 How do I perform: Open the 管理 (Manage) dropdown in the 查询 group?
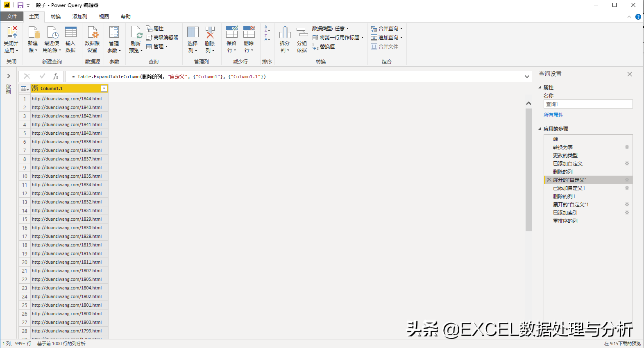157,47
